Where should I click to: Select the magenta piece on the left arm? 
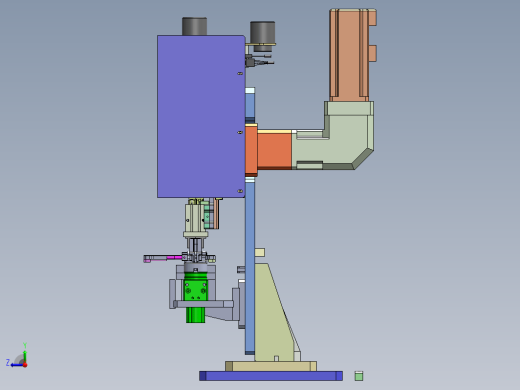pos(174,257)
